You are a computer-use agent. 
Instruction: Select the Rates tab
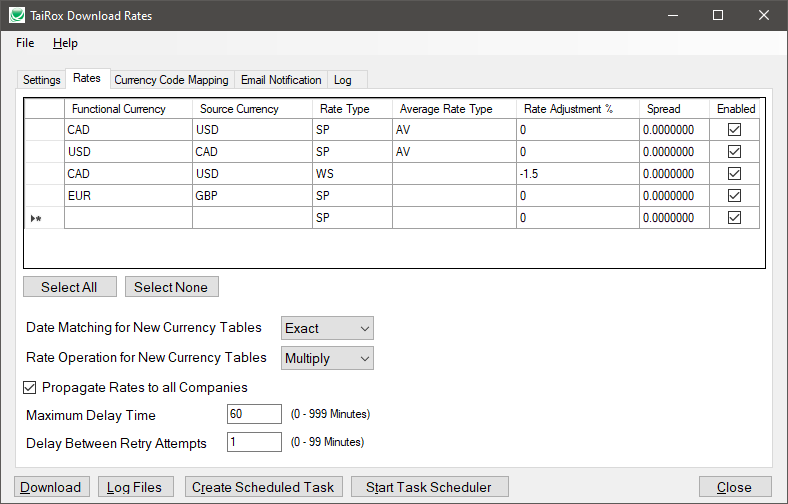coord(87,78)
